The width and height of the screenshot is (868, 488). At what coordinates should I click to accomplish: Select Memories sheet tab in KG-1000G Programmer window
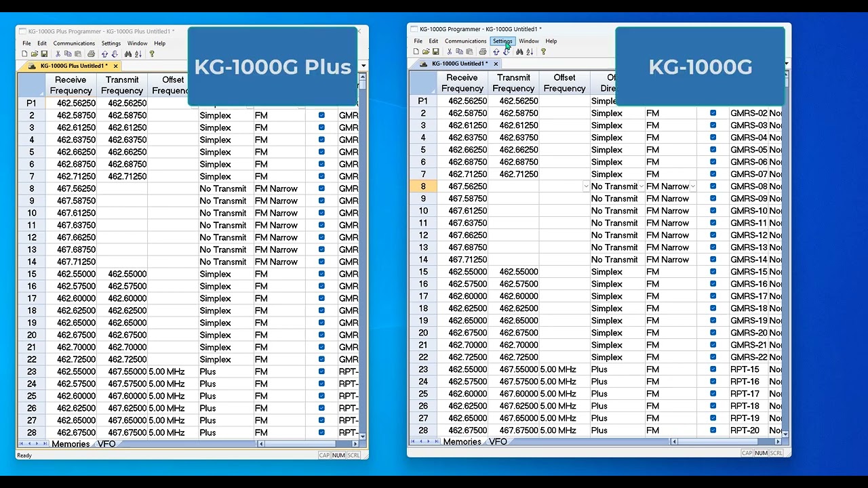pyautogui.click(x=462, y=442)
